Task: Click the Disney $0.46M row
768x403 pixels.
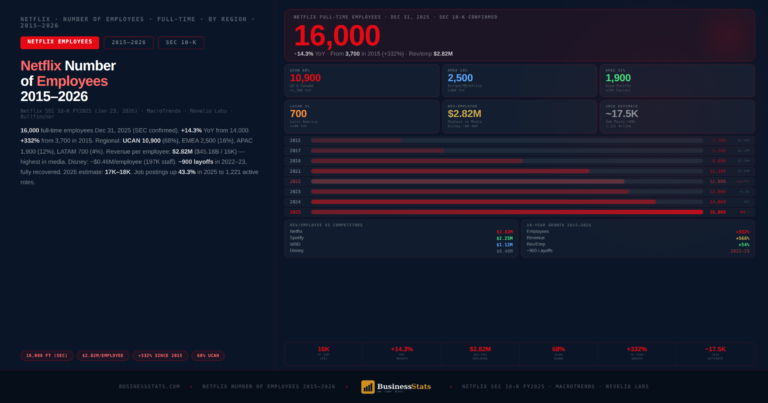Action: point(401,251)
